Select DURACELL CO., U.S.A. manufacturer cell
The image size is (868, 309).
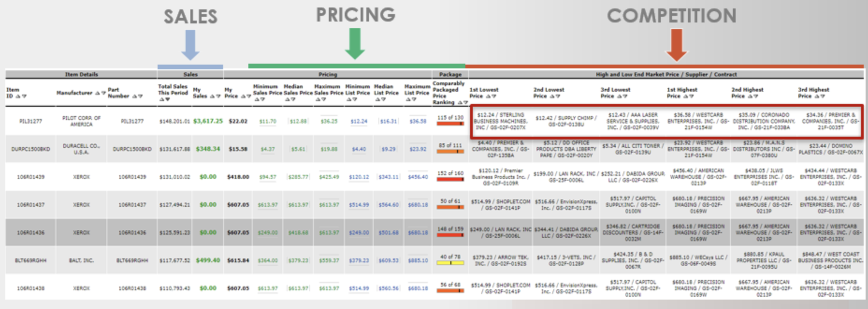click(81, 149)
